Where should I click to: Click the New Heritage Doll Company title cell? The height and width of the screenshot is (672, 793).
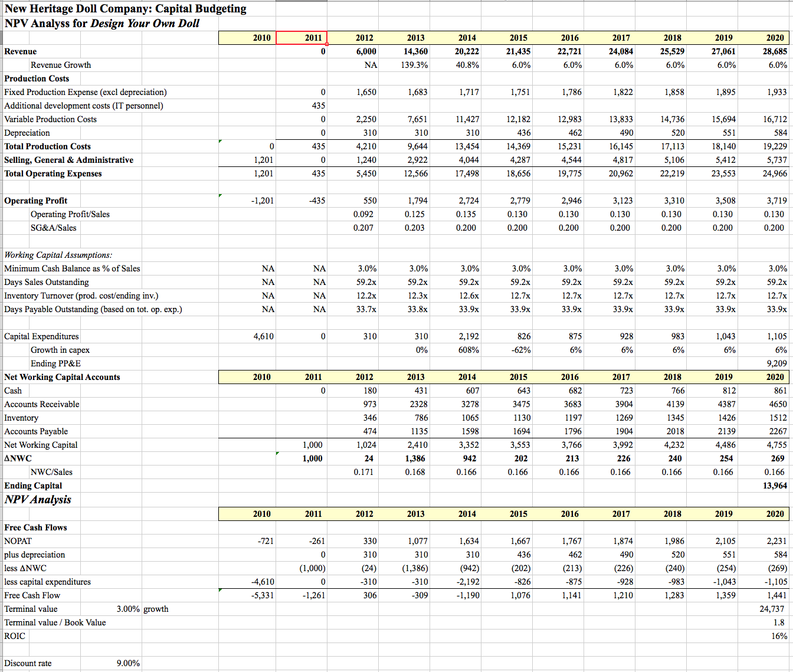125,9
